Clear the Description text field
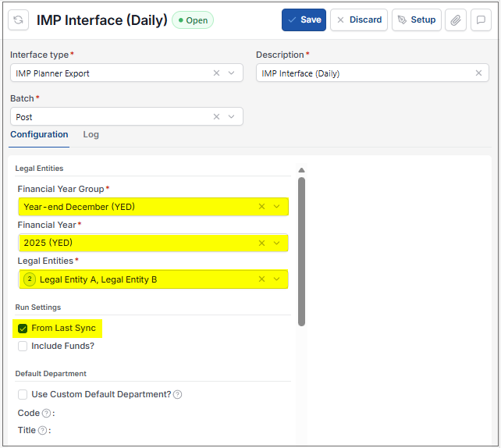 478,73
